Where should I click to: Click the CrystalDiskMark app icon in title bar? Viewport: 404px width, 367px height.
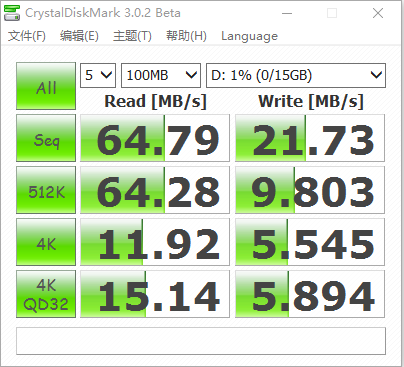tap(12, 13)
